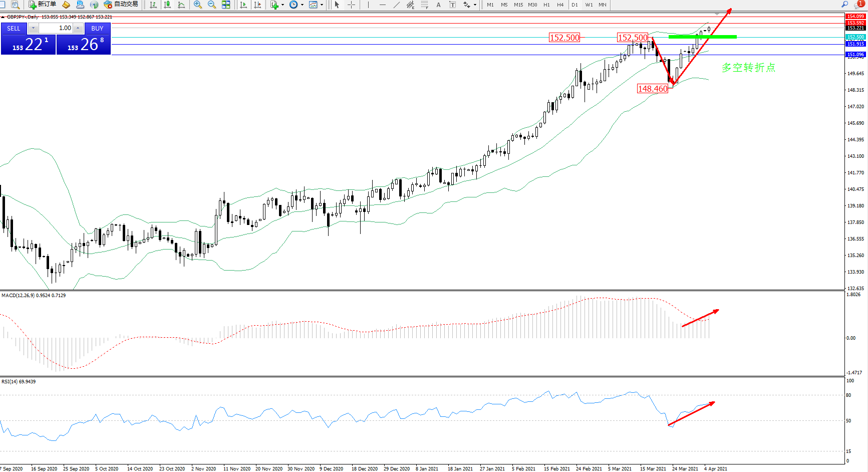Click the New Order (新订单) button

[x=42, y=5]
